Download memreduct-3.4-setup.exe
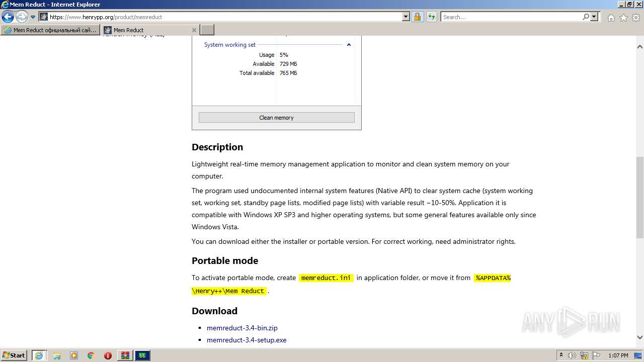Viewport: 644px width, 362px height. (x=247, y=340)
